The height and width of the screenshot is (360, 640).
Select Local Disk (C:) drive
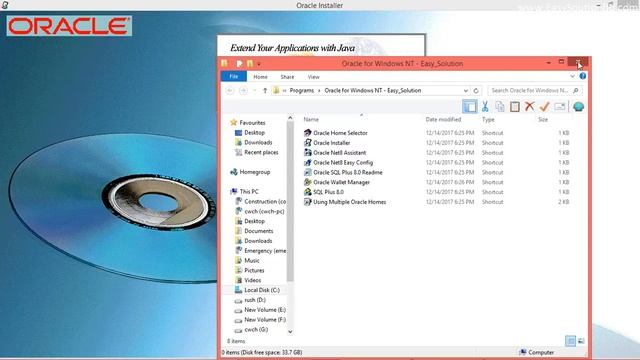point(257,290)
